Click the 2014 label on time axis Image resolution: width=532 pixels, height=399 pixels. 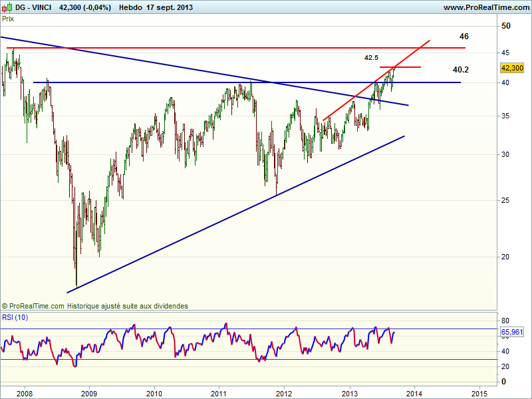414,392
